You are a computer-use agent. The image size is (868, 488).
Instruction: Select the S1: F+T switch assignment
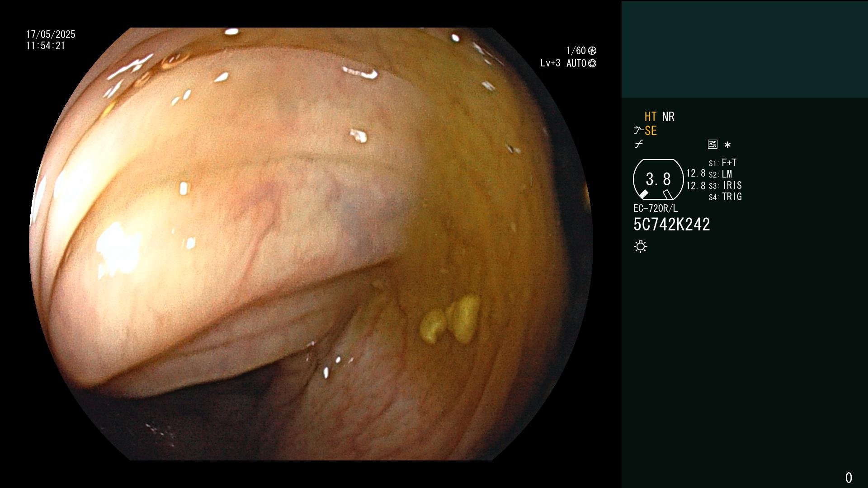(x=723, y=163)
